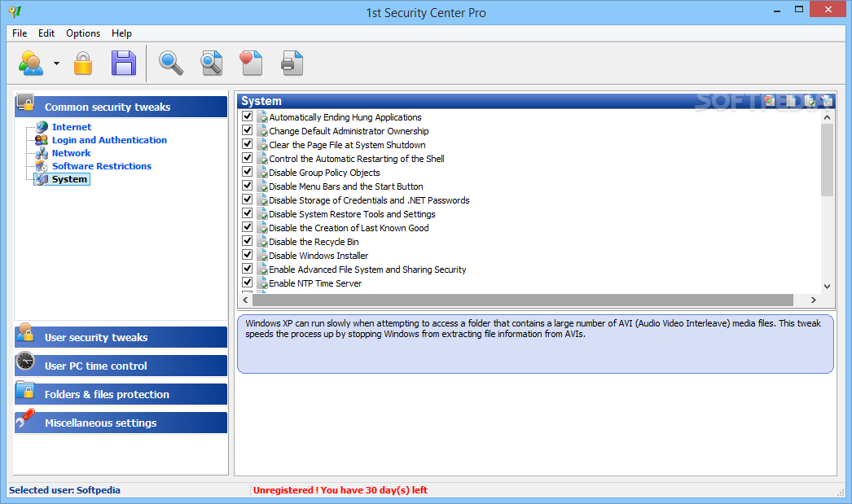Toggle Change Default Administrator Ownership checkbox
This screenshot has height=504, width=852.
pos(248,130)
